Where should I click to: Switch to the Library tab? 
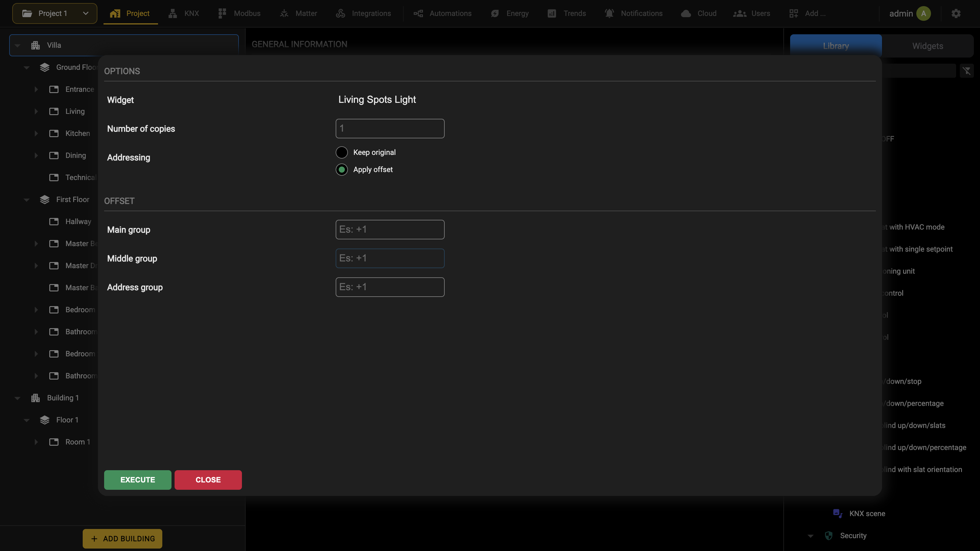click(836, 46)
